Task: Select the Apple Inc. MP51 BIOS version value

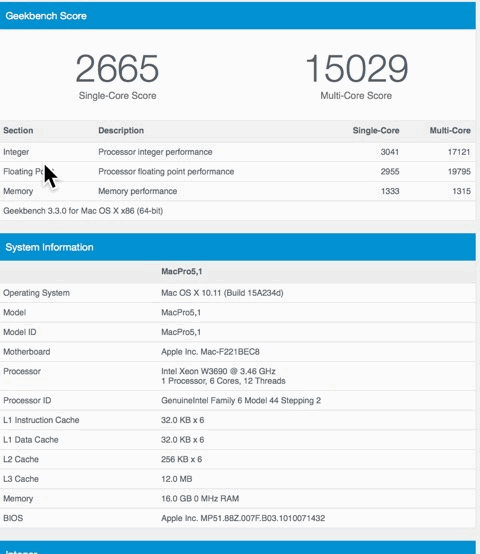Action: (x=243, y=518)
